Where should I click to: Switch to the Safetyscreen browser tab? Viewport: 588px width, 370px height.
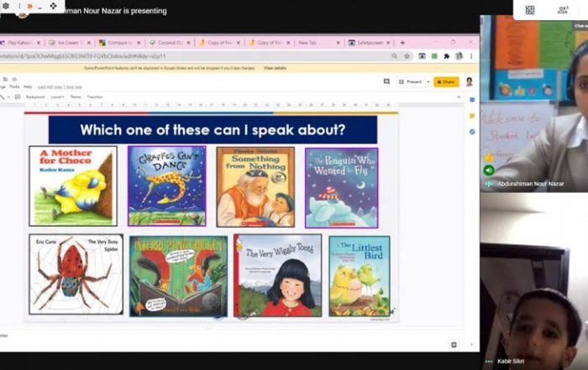click(370, 42)
